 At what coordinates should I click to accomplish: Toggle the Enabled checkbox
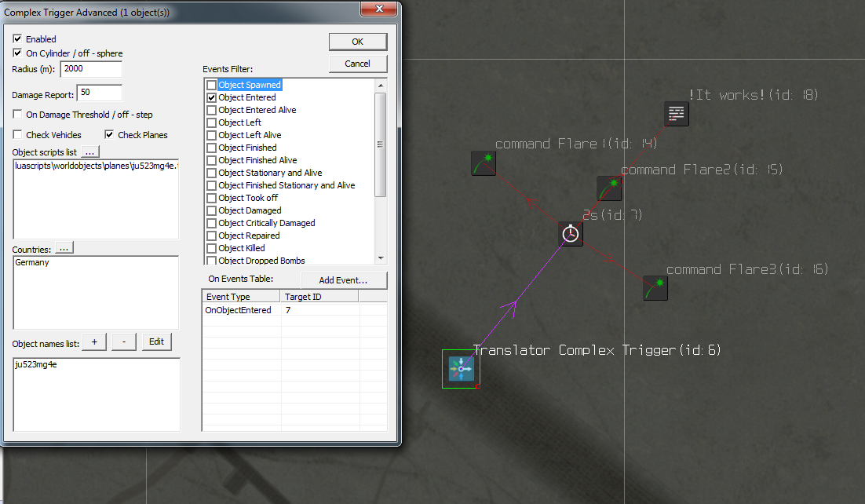click(x=17, y=38)
